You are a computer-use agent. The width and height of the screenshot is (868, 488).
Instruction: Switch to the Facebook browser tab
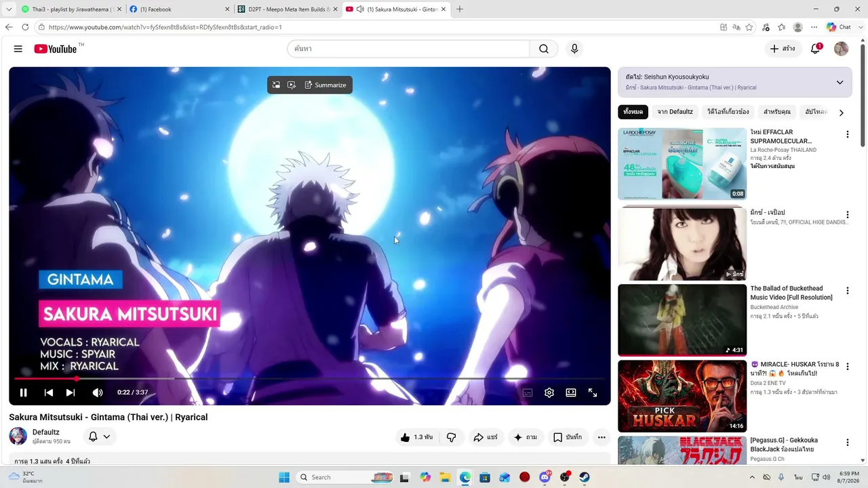tap(178, 9)
